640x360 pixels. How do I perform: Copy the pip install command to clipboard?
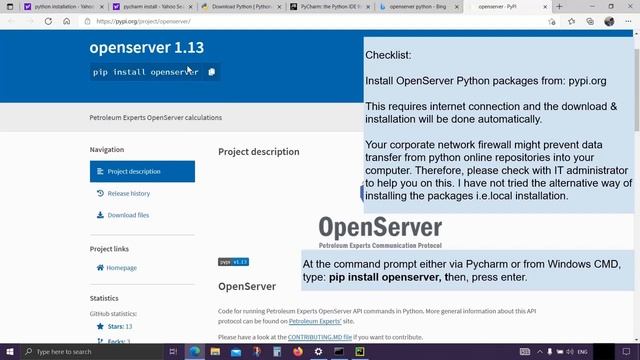pyautogui.click(x=211, y=72)
